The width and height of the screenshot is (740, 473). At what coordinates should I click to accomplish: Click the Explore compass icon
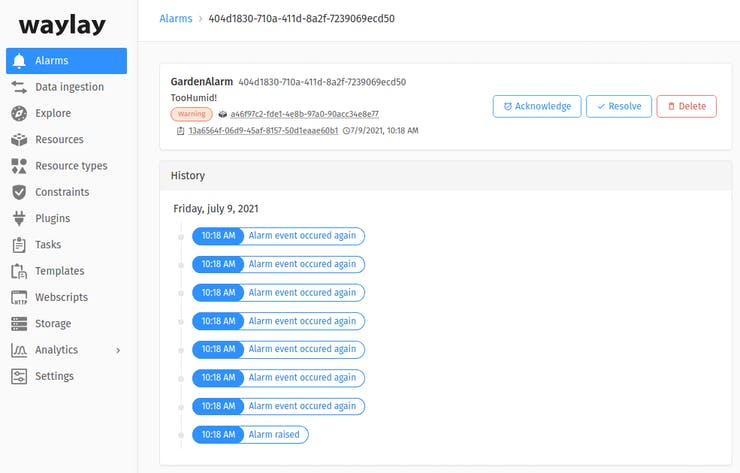click(19, 113)
